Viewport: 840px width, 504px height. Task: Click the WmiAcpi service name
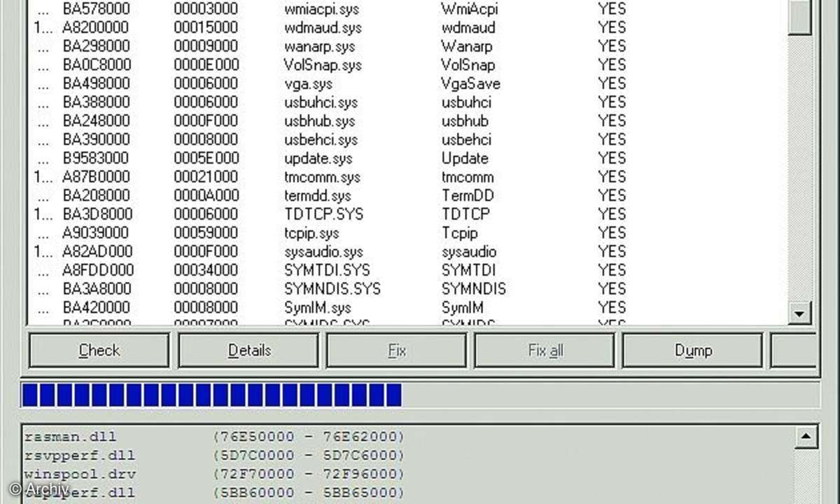click(x=469, y=10)
